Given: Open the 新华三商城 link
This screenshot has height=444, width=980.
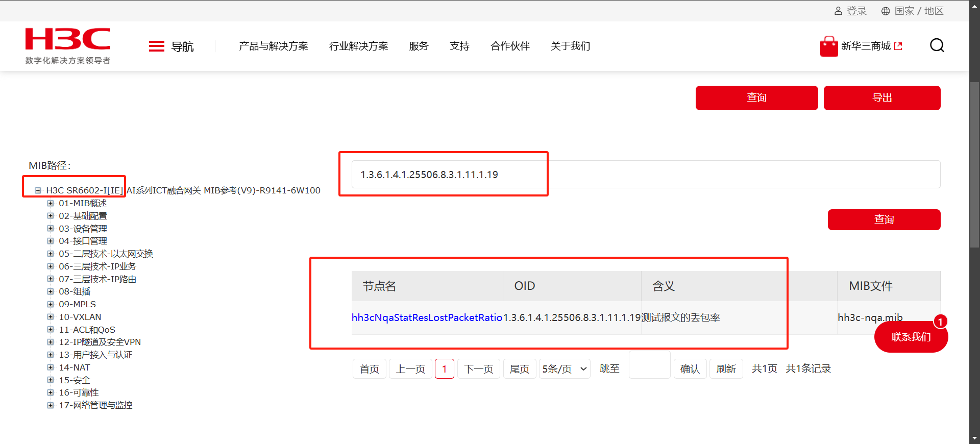Looking at the screenshot, I should pos(872,46).
